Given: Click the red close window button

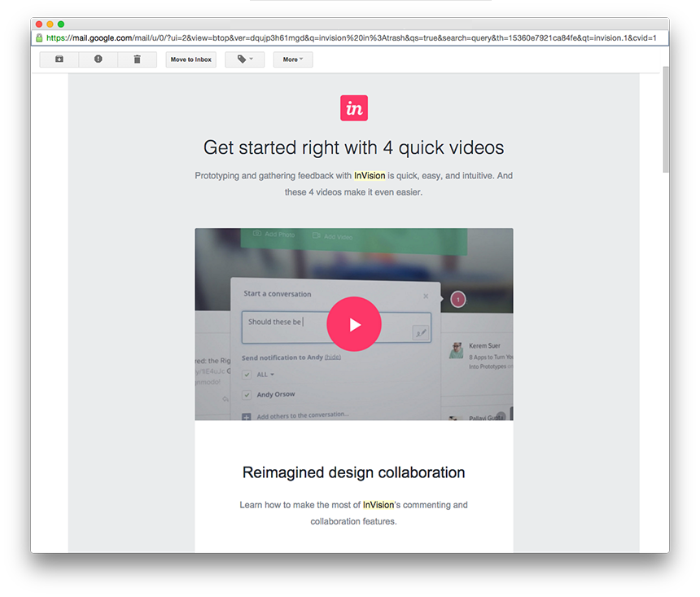Looking at the screenshot, I should click(x=39, y=24).
